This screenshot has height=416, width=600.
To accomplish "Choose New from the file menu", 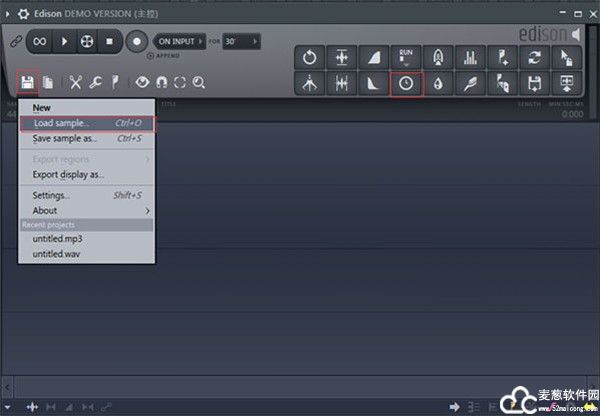I will point(87,108).
